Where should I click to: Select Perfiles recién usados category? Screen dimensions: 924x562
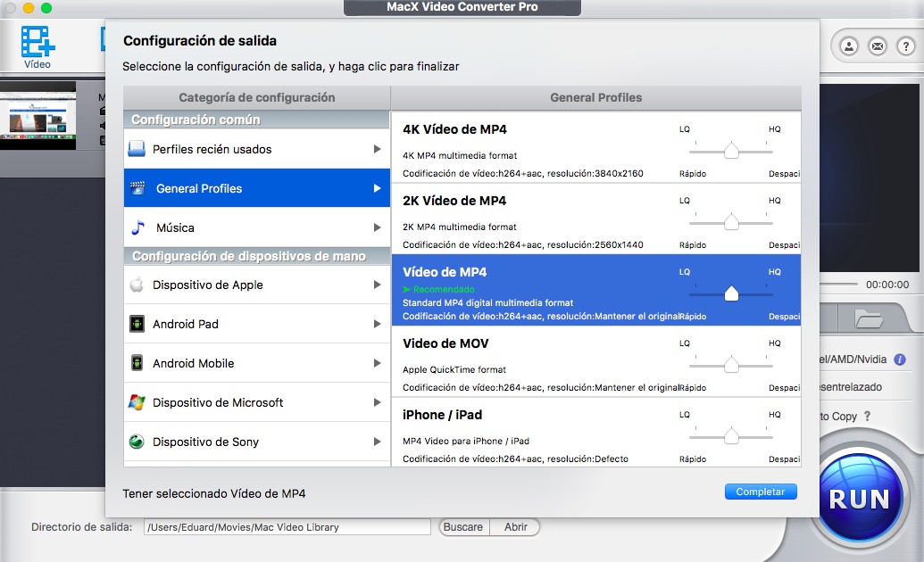pyautogui.click(x=257, y=149)
